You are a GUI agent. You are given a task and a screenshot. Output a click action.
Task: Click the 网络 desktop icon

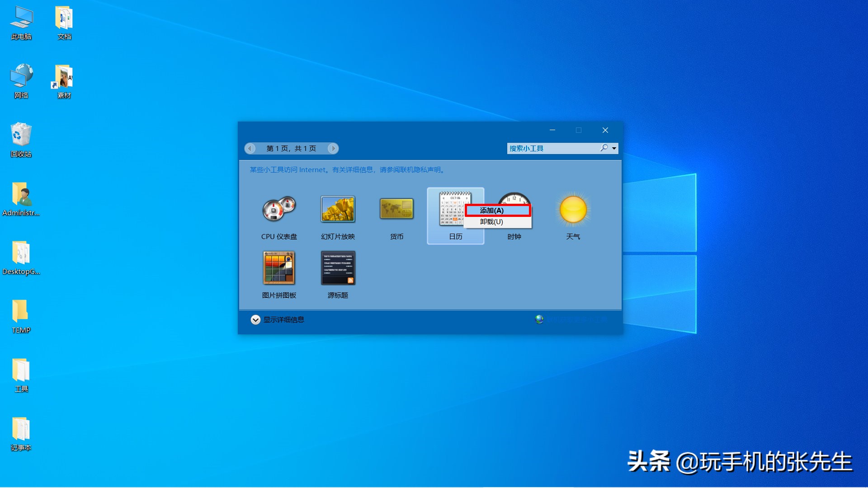click(20, 77)
